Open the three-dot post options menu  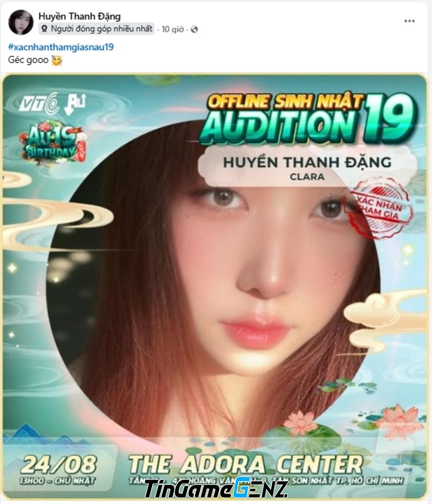coord(409,21)
